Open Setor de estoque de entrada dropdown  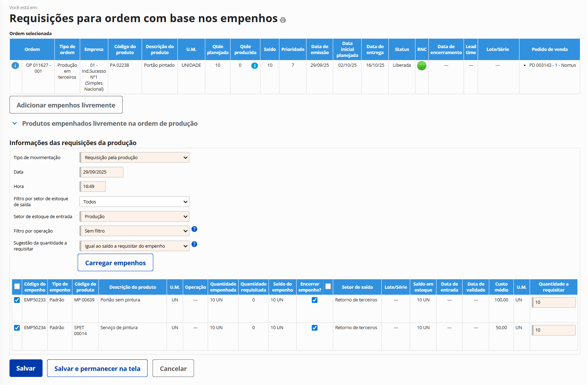(134, 217)
